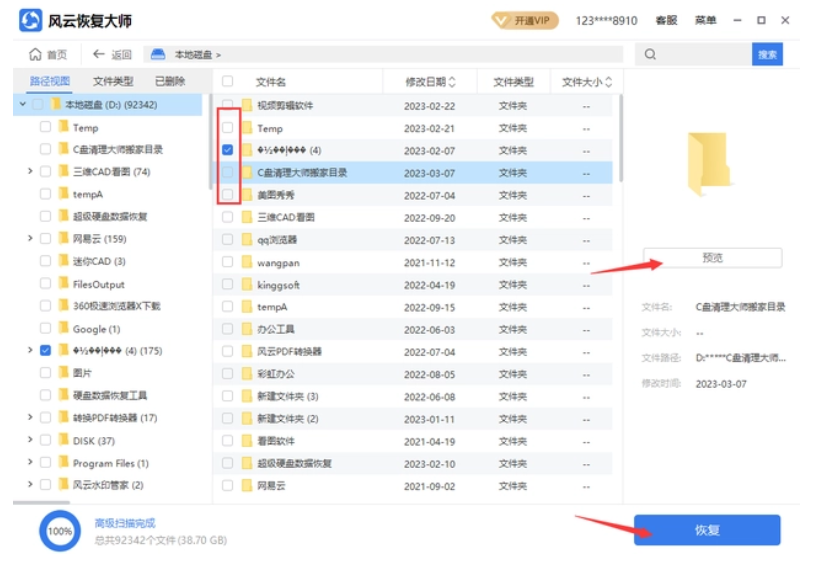This screenshot has height=570, width=815.
Task: Check the 三维CAD看图 checkbox in the file list
Action: coord(227,217)
